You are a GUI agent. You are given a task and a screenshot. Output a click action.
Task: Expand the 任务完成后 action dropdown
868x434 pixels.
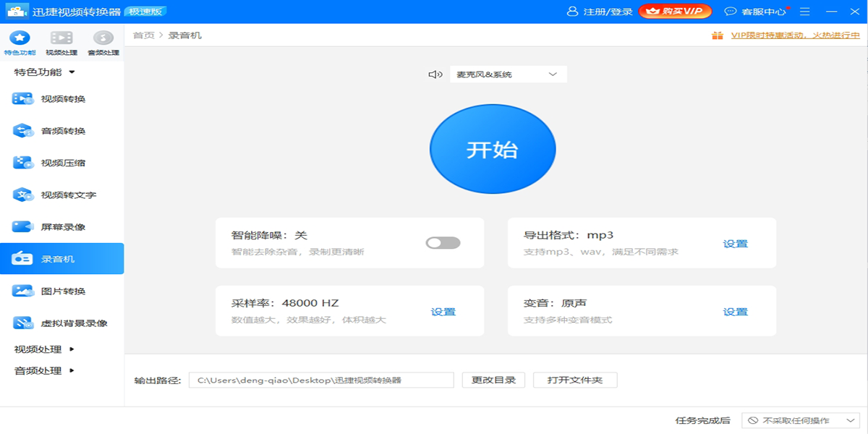pos(801,420)
